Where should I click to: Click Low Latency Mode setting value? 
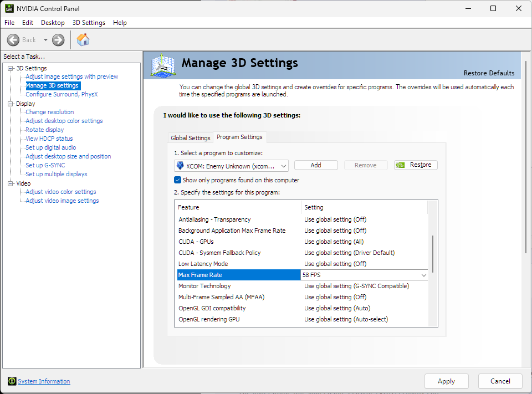[x=335, y=264]
